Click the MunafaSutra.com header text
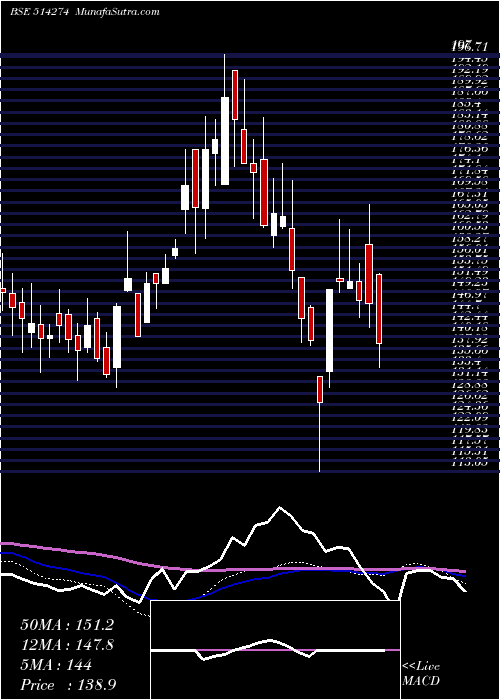The width and height of the screenshot is (500, 700). [117, 12]
